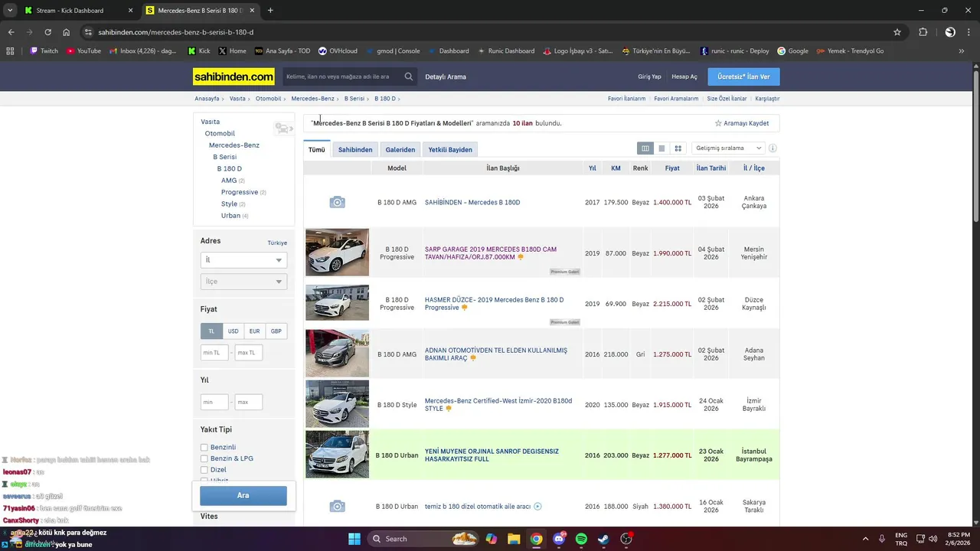Switch to the Tümü tab

[x=317, y=149]
